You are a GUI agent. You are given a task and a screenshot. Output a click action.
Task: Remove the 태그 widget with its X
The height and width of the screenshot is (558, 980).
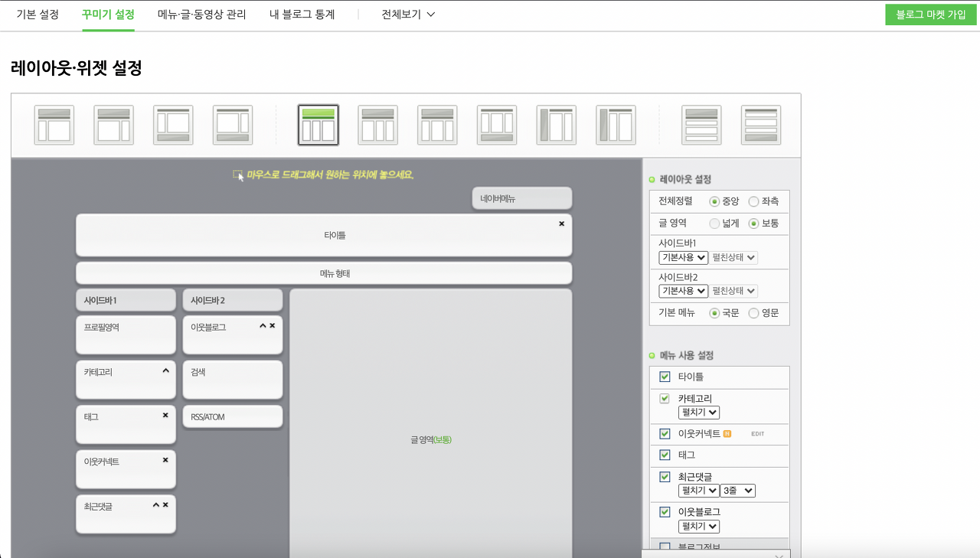(x=165, y=416)
